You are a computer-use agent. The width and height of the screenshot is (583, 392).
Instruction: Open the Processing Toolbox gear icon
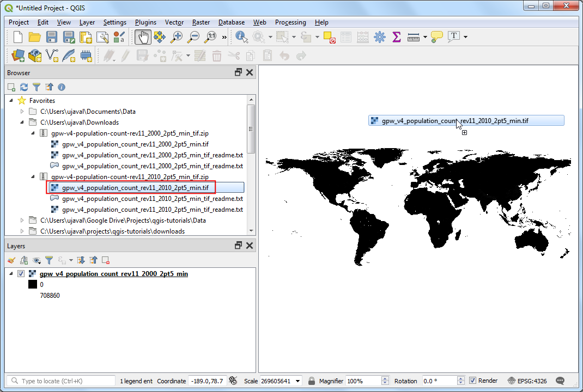pos(380,37)
